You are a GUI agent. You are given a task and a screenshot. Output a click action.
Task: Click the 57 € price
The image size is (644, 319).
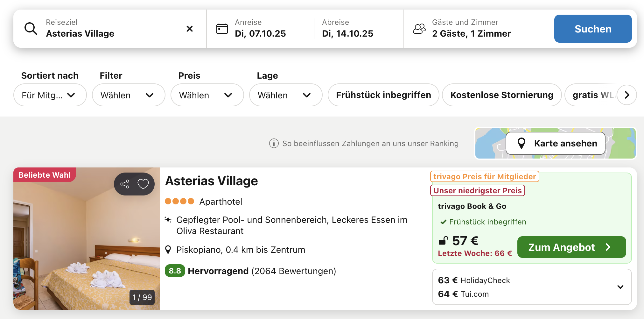[x=465, y=241]
